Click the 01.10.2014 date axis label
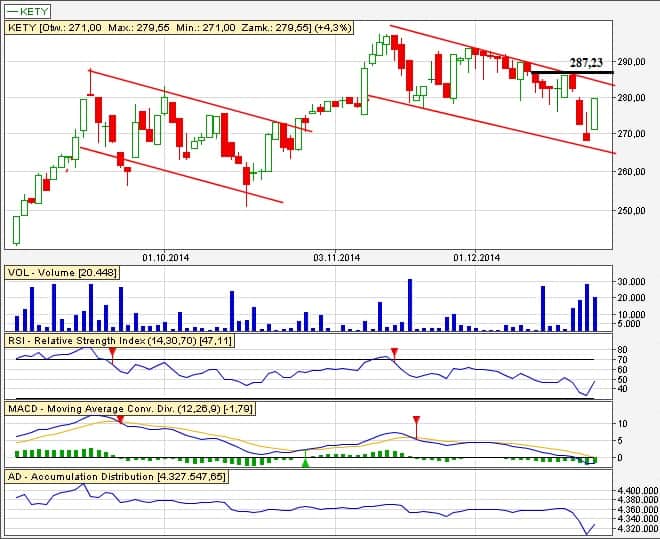660x539 pixels. tap(166, 257)
